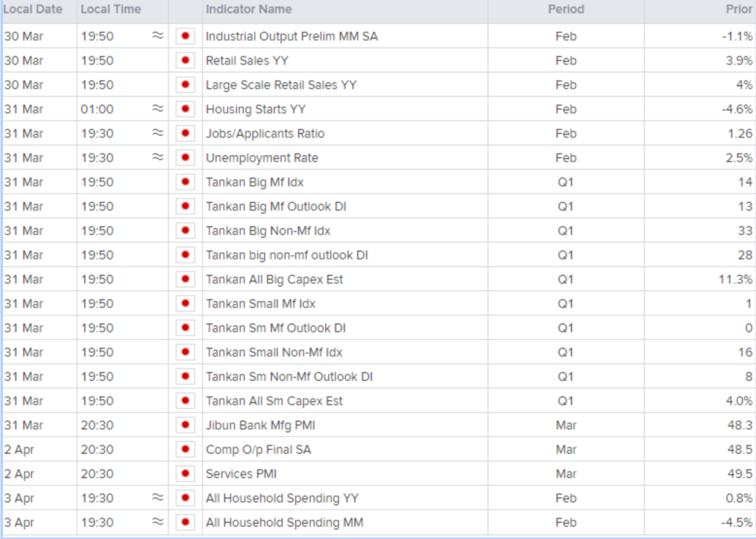Click flag icon beside Tankan All Sm Capex Est
756x539 pixels.
[185, 401]
